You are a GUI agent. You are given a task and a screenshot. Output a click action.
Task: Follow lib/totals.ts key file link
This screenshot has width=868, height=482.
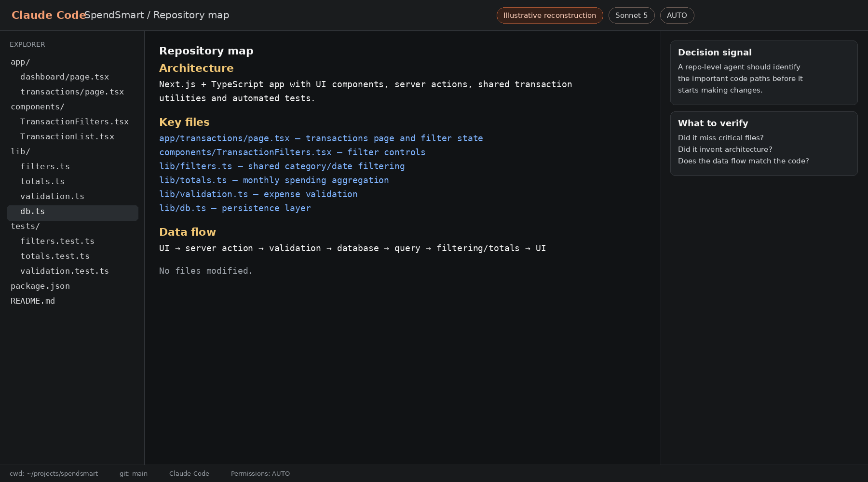(x=274, y=181)
